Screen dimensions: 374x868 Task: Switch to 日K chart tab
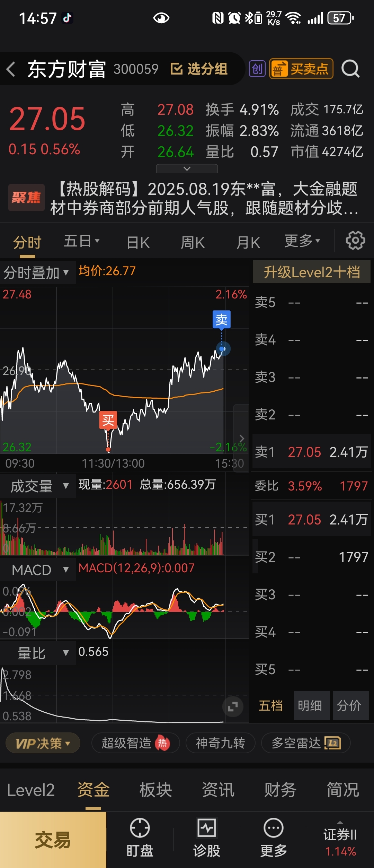click(x=138, y=242)
